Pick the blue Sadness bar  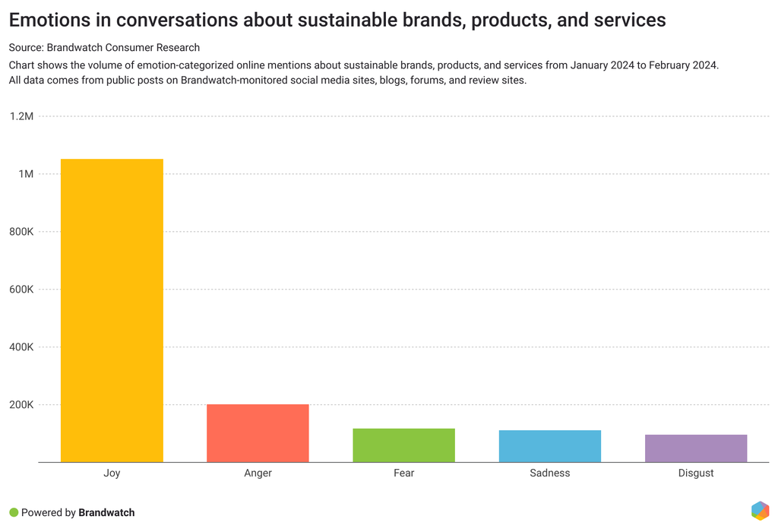point(549,446)
